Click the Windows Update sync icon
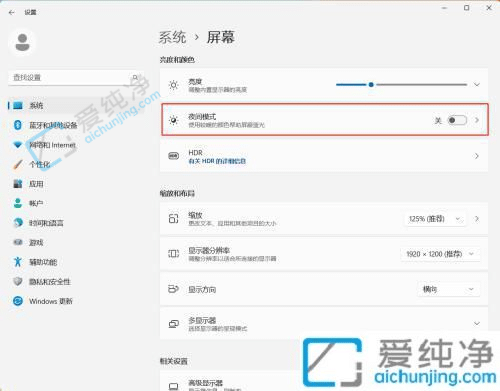 (18, 301)
